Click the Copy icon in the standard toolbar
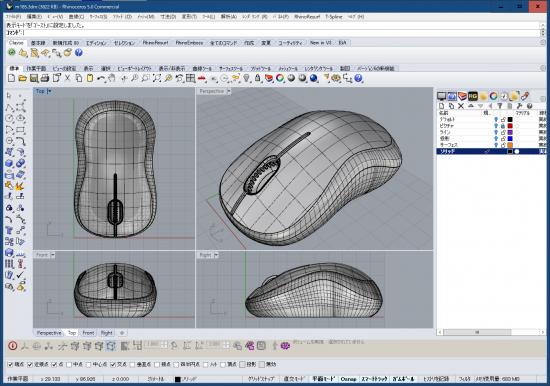Viewport: 550px width, 386px height. tap(79, 78)
